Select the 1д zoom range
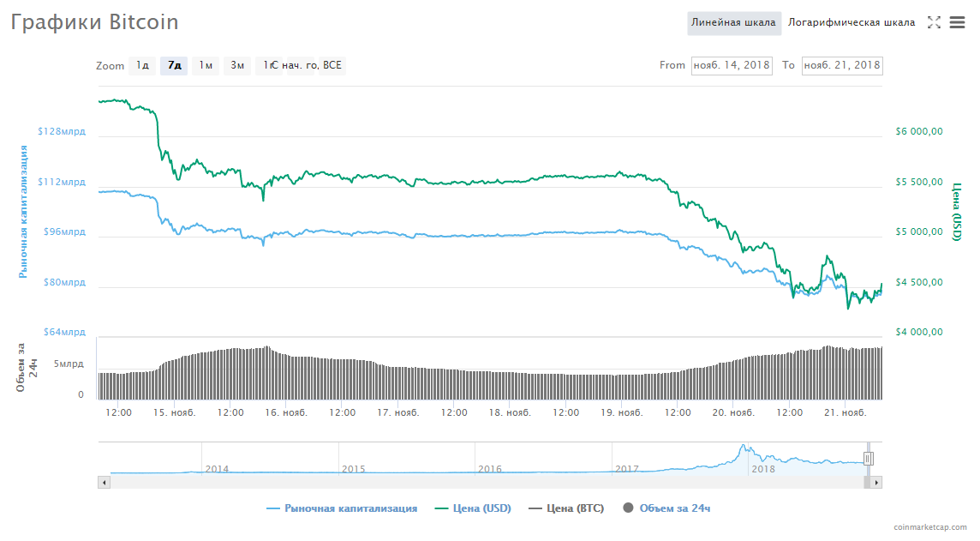980x541 pixels. pos(142,65)
